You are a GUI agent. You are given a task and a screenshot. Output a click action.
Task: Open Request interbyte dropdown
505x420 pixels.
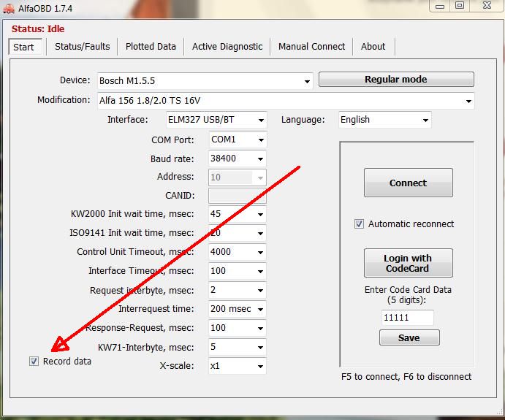(x=238, y=290)
